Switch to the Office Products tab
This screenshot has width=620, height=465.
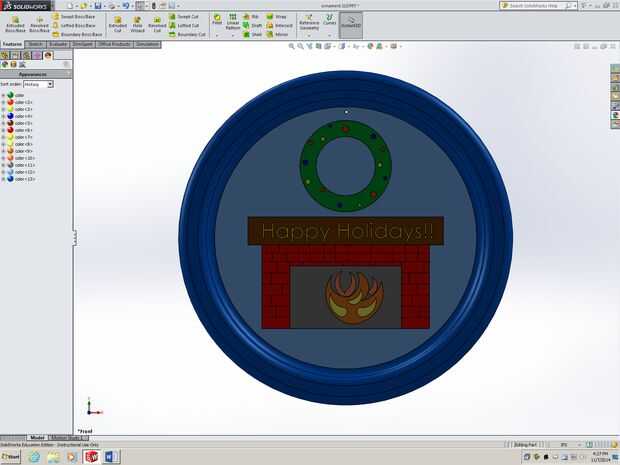(115, 44)
